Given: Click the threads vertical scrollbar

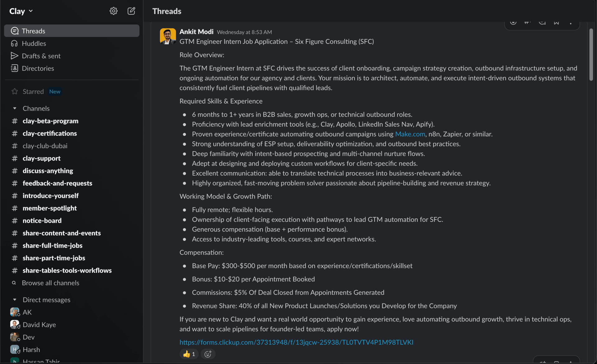Looking at the screenshot, I should [591, 55].
